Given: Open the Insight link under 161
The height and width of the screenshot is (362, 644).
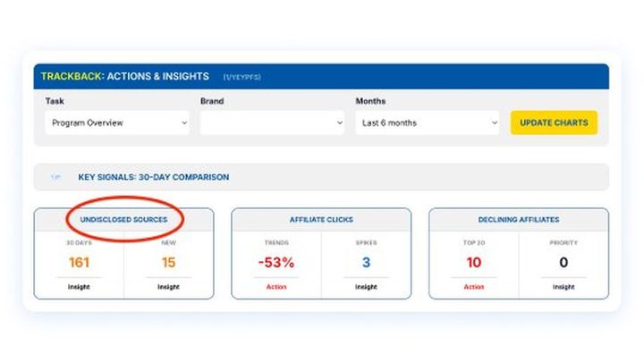Looking at the screenshot, I should pyautogui.click(x=79, y=287).
